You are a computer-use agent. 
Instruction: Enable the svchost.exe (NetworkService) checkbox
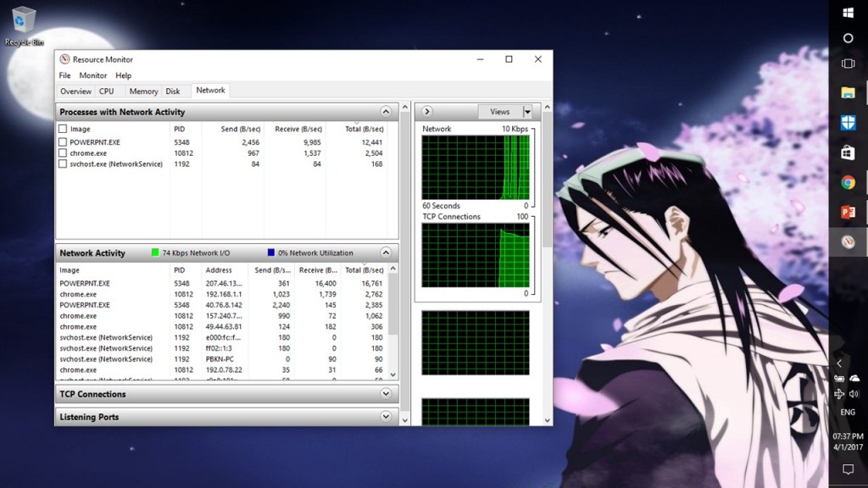point(63,164)
